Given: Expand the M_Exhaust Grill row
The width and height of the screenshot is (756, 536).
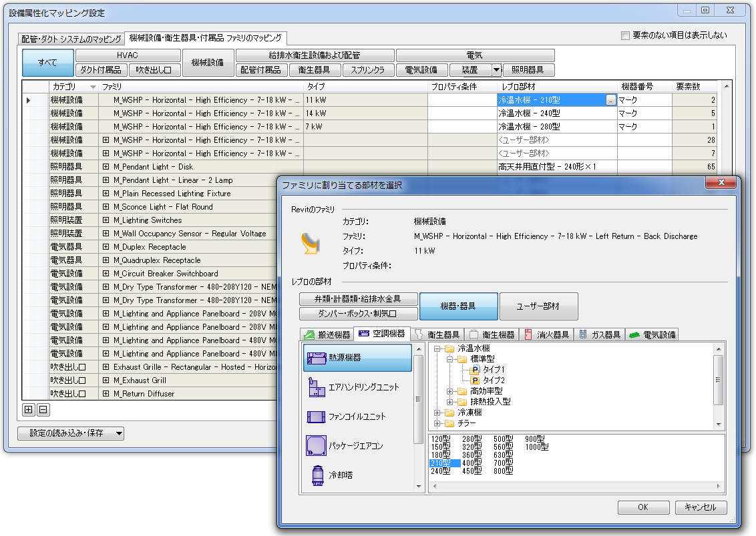Looking at the screenshot, I should pyautogui.click(x=106, y=380).
